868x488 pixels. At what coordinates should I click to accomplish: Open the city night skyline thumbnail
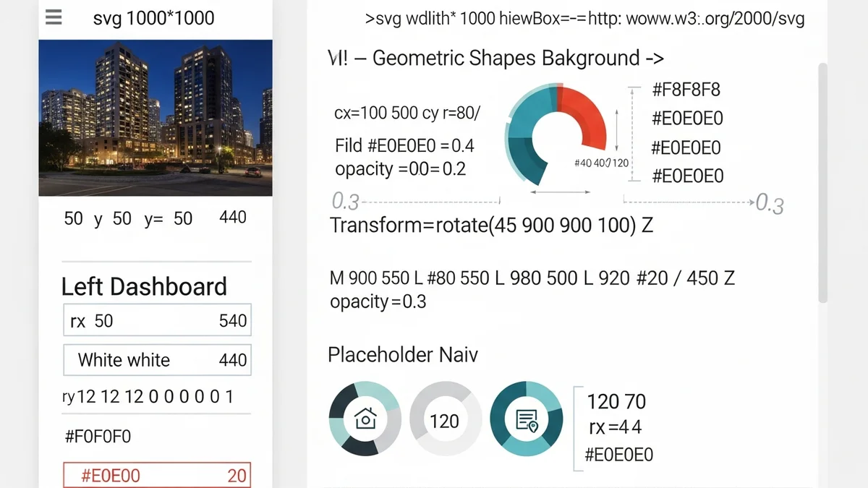point(156,118)
